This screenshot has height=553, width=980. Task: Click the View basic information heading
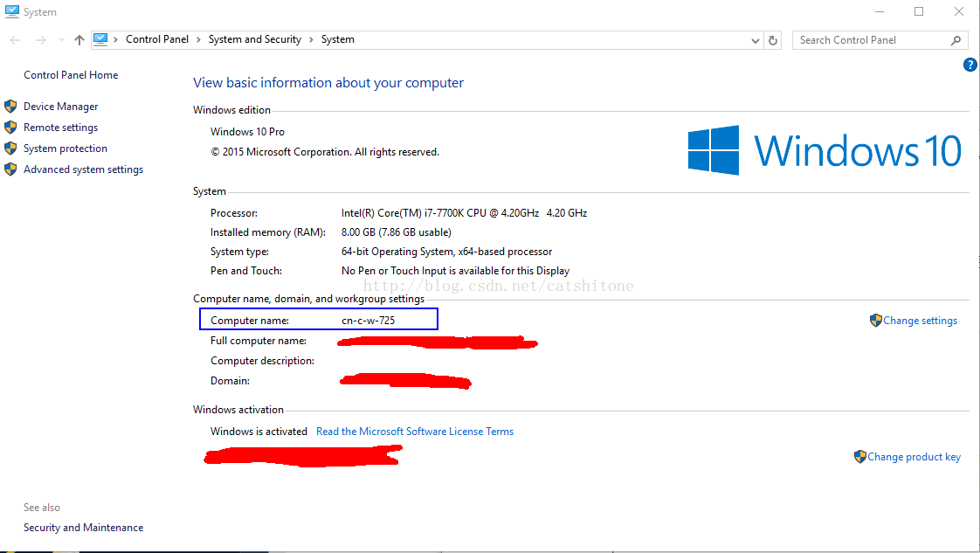[328, 83]
